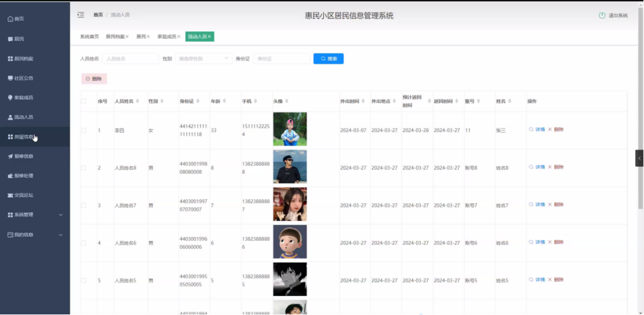The image size is (644, 315).
Task: Check the row for 人员姓名7
Action: 84,205
